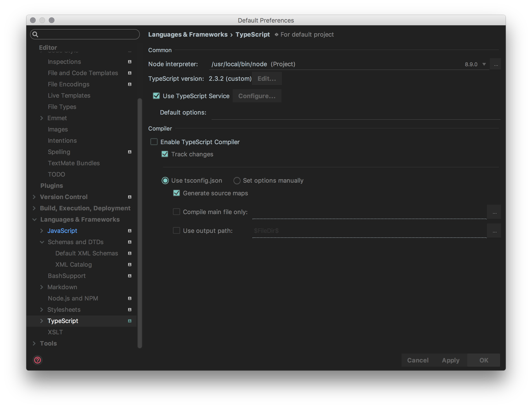
Task: Expand Emmet tree node
Action: (42, 118)
